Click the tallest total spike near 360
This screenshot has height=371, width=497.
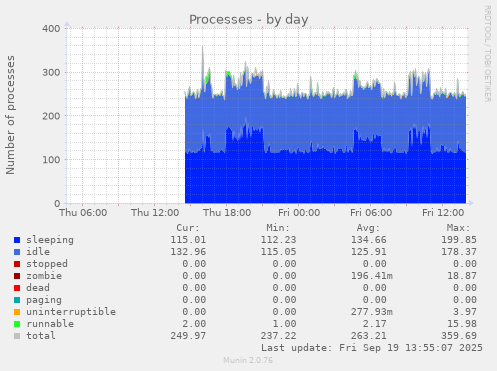(202, 47)
